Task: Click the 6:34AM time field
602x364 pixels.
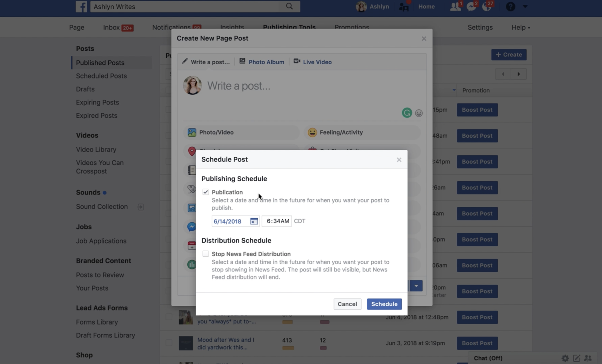Action: click(x=277, y=221)
